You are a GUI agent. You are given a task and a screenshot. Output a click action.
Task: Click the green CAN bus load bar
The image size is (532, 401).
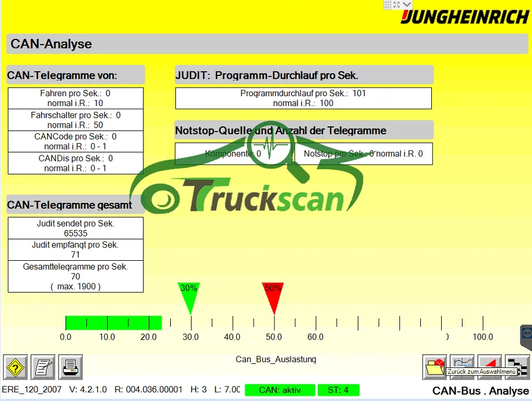(x=113, y=323)
